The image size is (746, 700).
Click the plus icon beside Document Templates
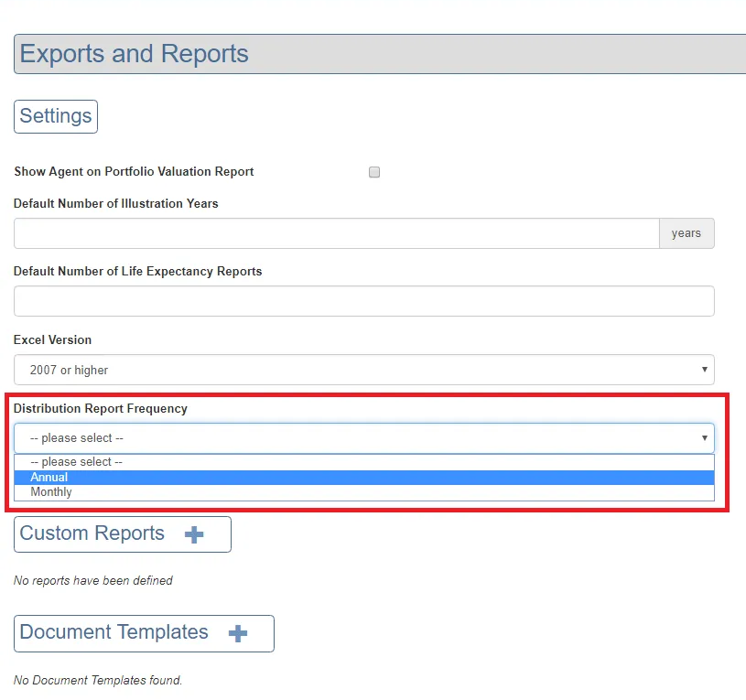click(x=238, y=633)
